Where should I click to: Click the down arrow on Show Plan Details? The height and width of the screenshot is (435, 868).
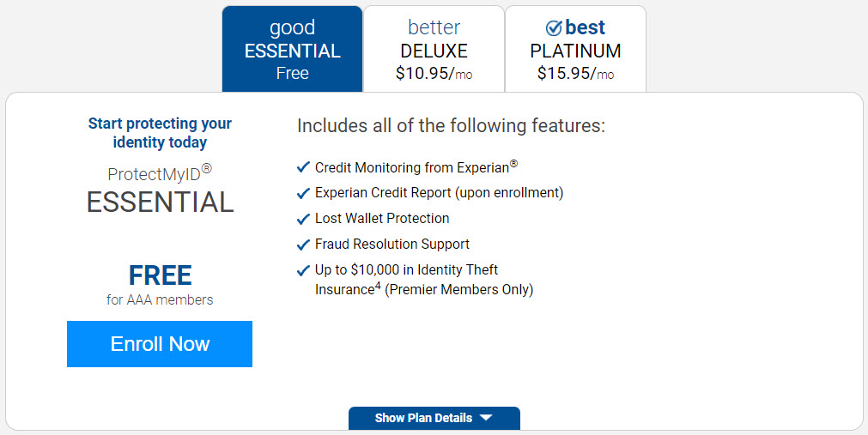(486, 418)
